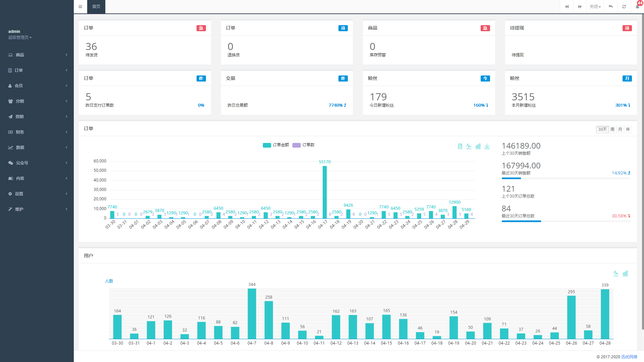This screenshot has height=362, width=644.
Task: Open the 财务 sidebar menu item
Action: click(x=37, y=132)
